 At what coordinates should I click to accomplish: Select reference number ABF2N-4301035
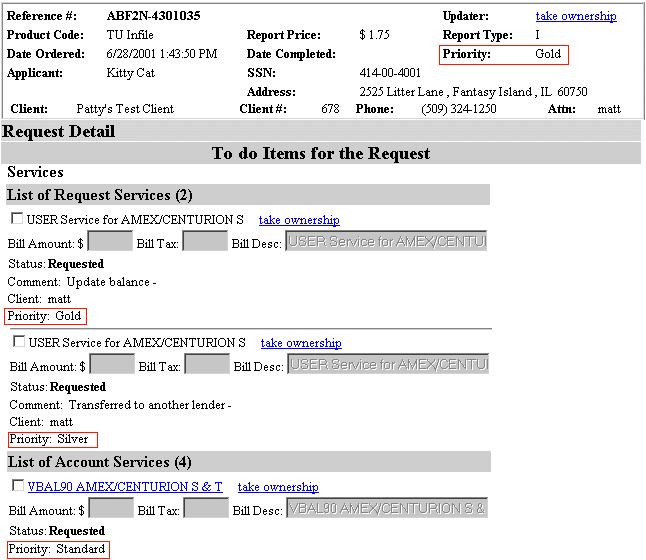153,16
